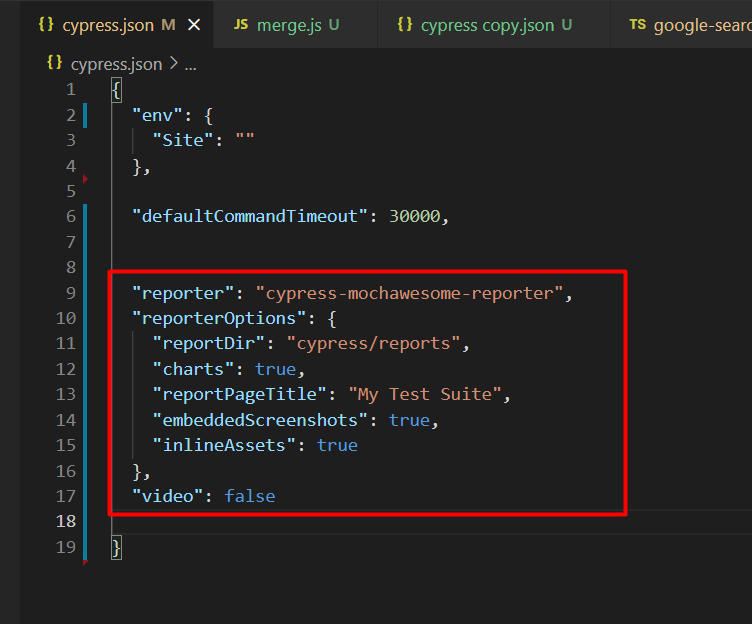Click the "reportDir" key
752x624 pixels.
(209, 343)
